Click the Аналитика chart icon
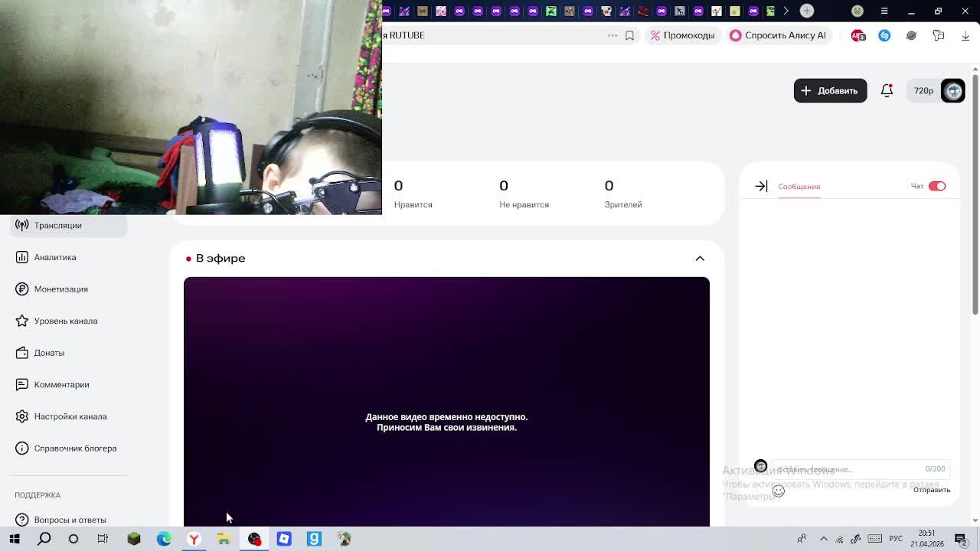The image size is (980, 551). click(x=22, y=257)
